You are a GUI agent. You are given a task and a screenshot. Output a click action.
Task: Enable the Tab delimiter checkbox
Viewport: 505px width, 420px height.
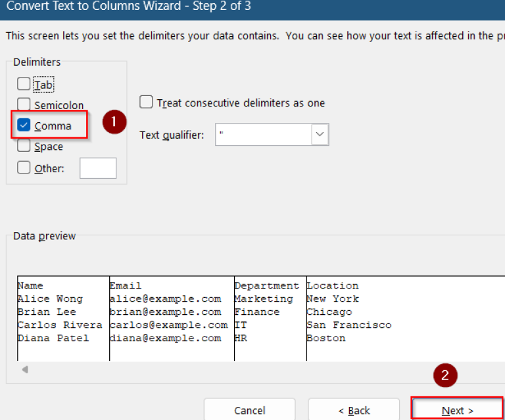24,84
